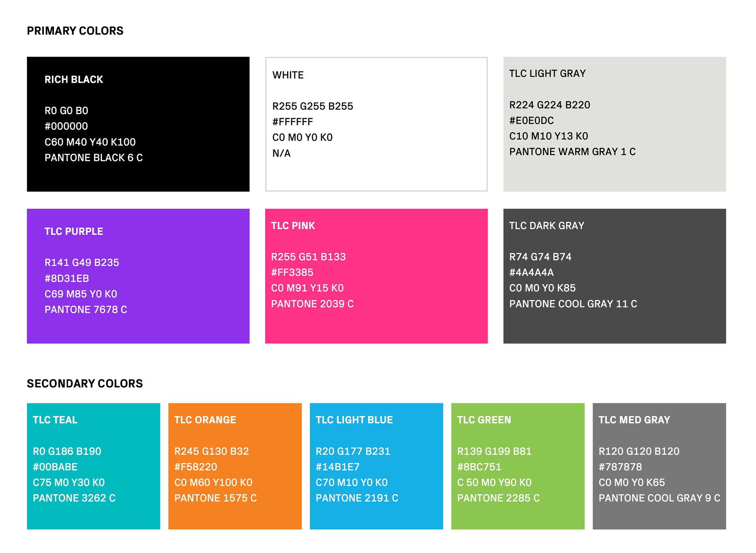Click the text R20 G177 B231
Viewport: 756px width, 553px height.
coord(353,451)
